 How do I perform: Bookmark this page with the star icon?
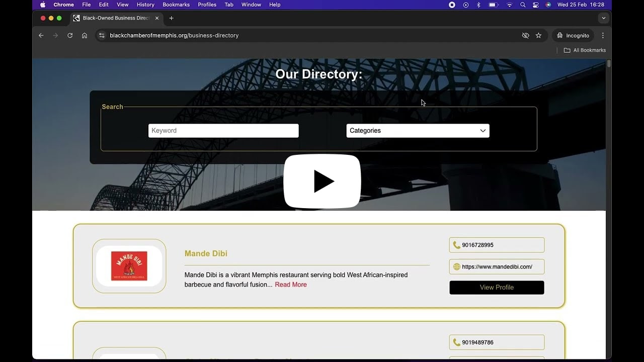(x=538, y=35)
